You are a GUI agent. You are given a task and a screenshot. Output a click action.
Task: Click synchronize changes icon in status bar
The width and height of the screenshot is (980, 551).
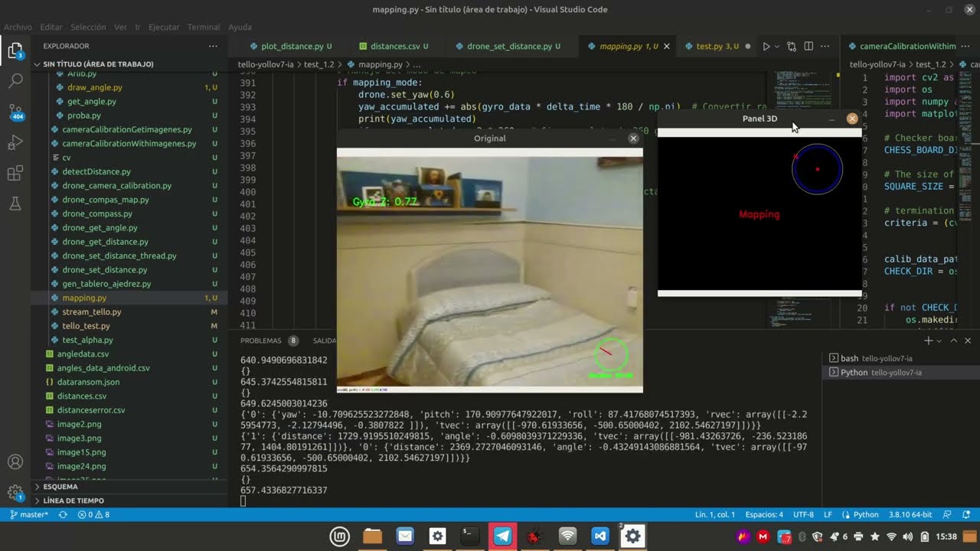pyautogui.click(x=63, y=515)
